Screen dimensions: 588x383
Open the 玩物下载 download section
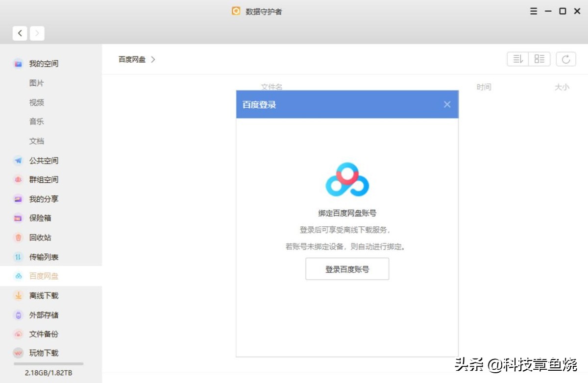(44, 353)
